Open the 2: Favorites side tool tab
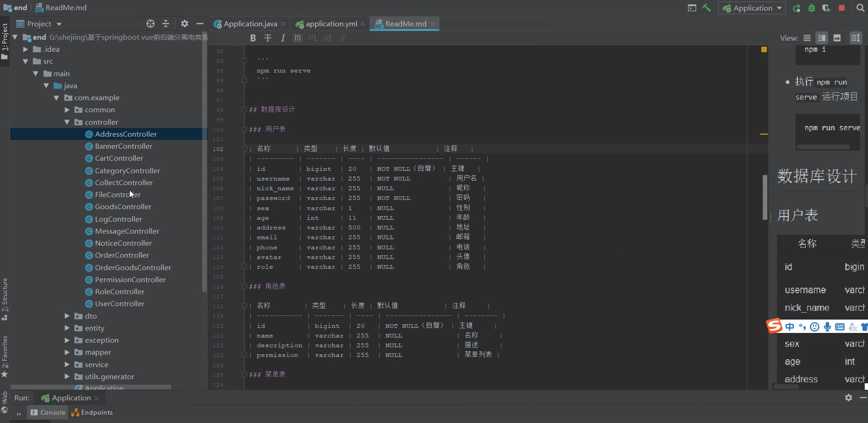868x423 pixels. pyautogui.click(x=5, y=357)
